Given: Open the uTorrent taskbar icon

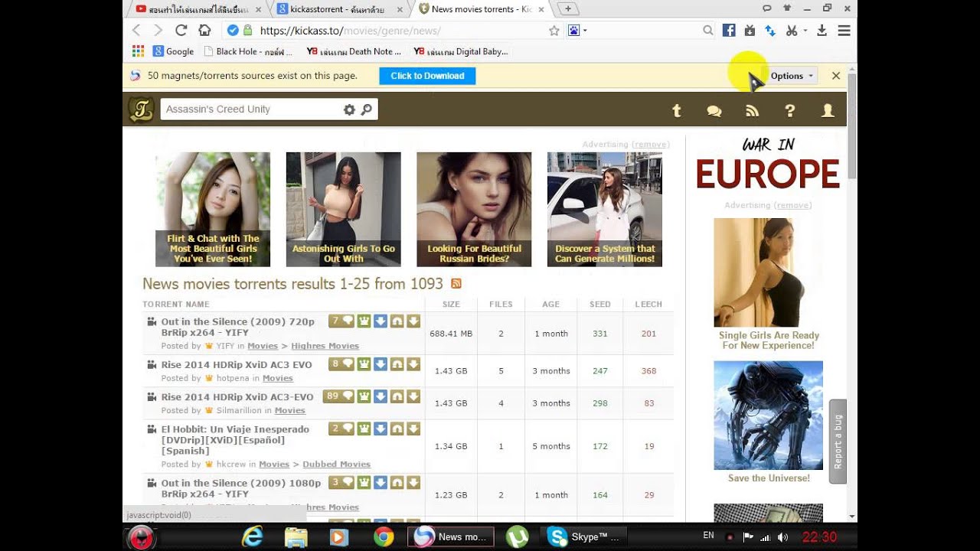Looking at the screenshot, I should (x=518, y=536).
